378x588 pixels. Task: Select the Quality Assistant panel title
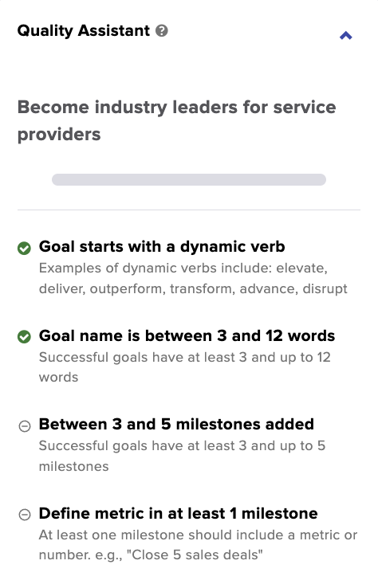pyautogui.click(x=83, y=31)
